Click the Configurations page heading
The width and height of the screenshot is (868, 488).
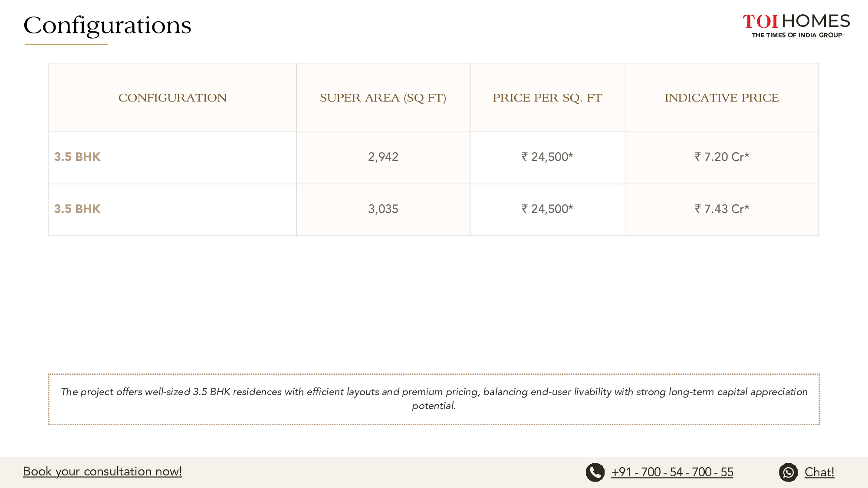[x=107, y=25]
